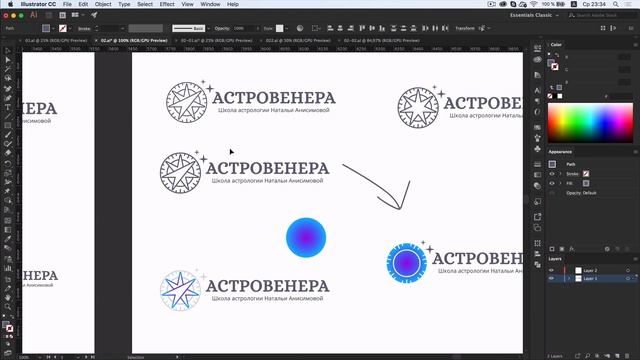
Task: Open the File menu
Action: coord(67,4)
